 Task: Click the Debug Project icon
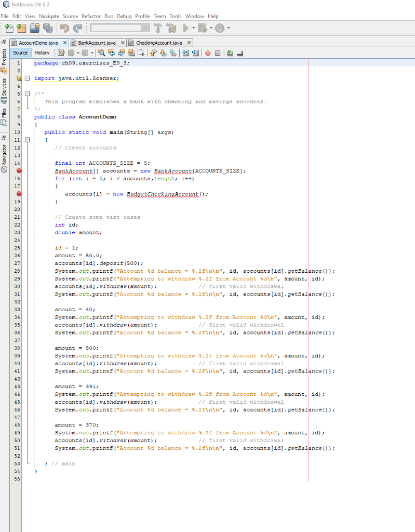203,28
